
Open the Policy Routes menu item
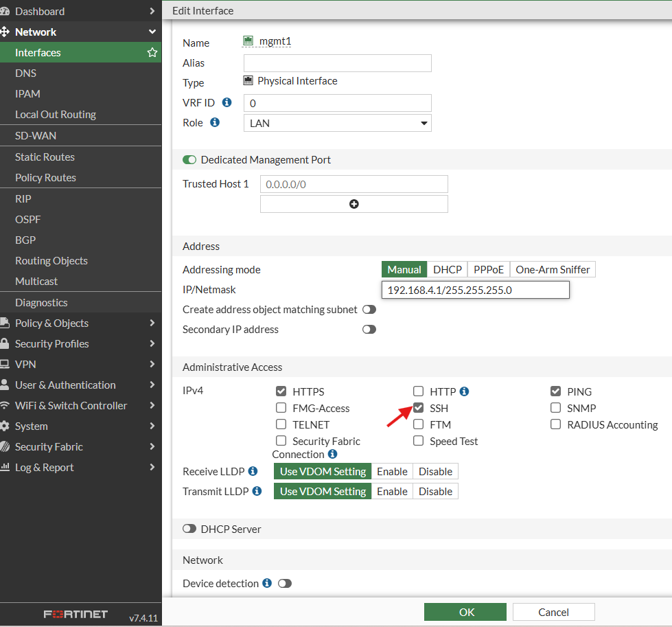pyautogui.click(x=80, y=178)
